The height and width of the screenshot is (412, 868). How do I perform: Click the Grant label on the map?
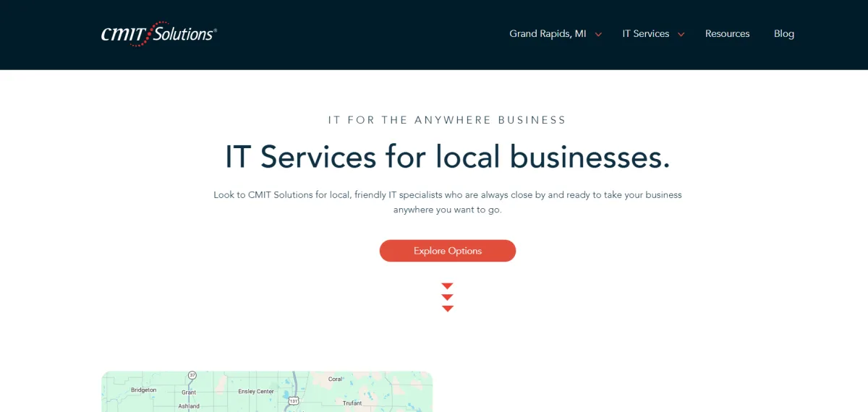pos(189,392)
